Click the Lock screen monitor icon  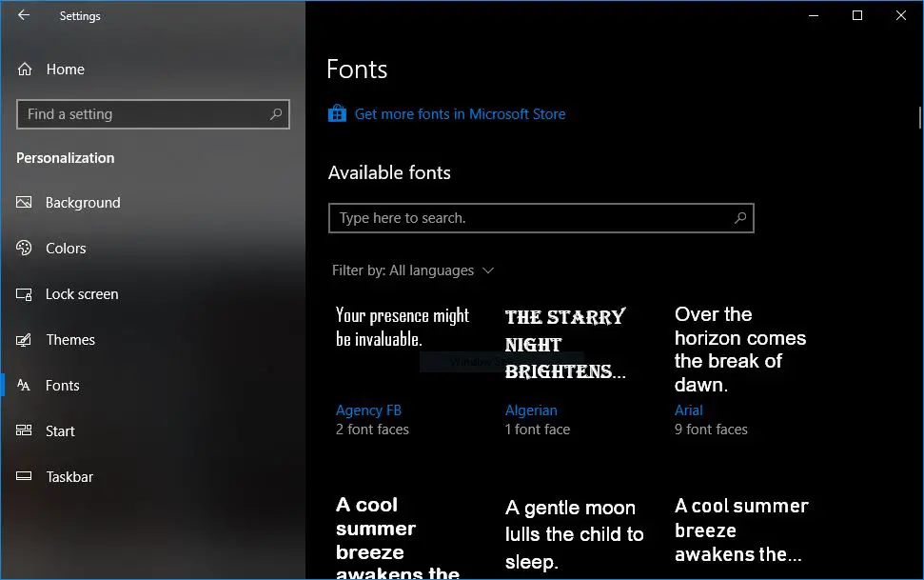pyautogui.click(x=24, y=294)
